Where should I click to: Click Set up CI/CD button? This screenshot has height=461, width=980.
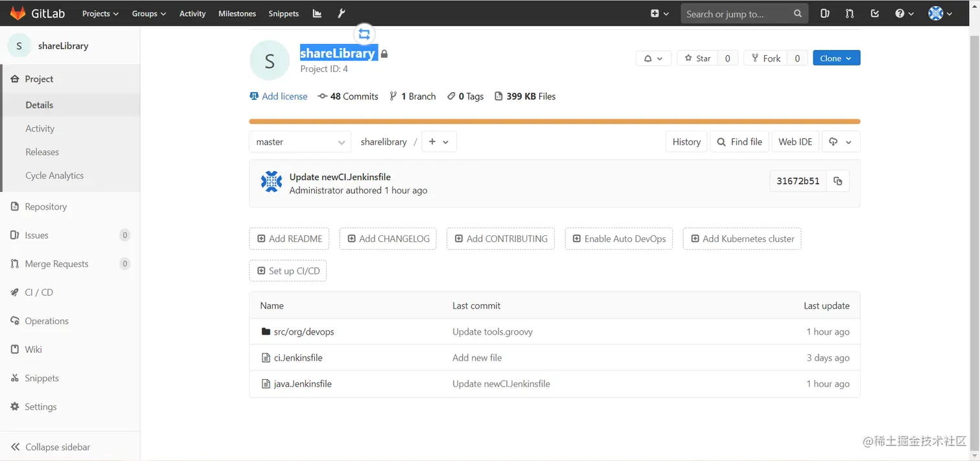click(288, 271)
